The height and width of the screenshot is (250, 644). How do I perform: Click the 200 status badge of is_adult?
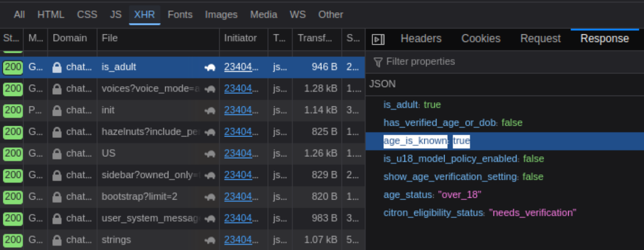(13, 67)
